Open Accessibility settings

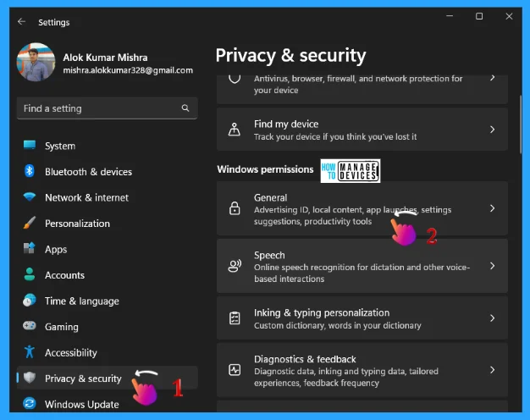[71, 353]
